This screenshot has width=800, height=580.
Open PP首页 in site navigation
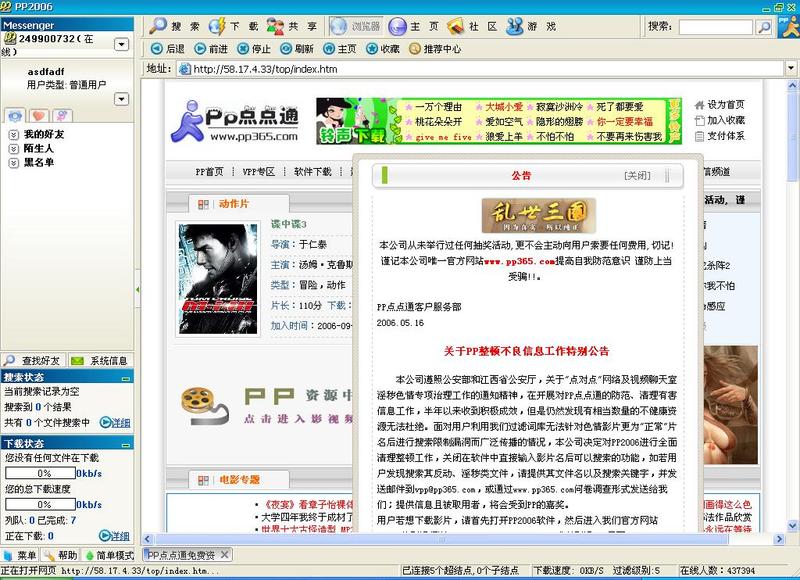(210, 172)
